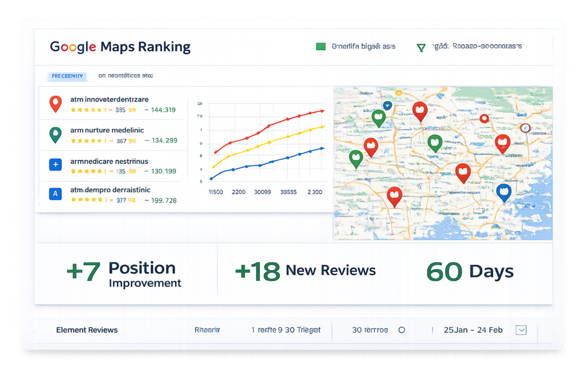
Task: Switch to the highlighted FRECEMIIY tab
Action: coord(68,76)
